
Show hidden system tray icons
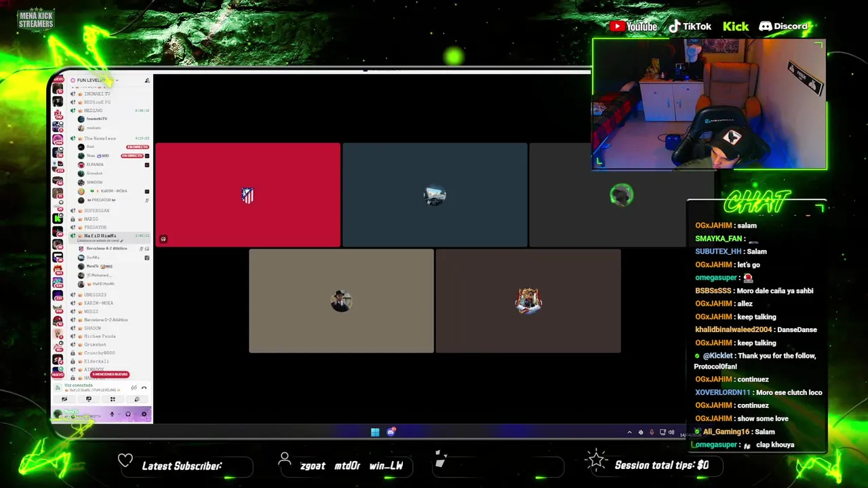[x=629, y=432]
